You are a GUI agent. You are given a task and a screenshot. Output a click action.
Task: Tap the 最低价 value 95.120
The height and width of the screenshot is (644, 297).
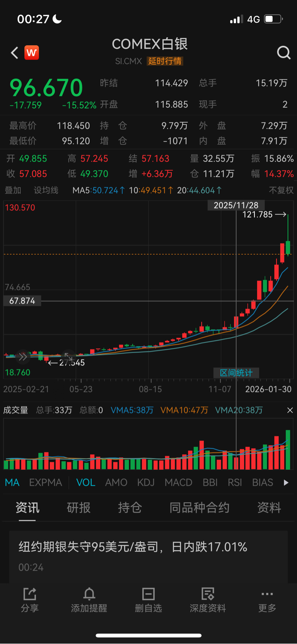coord(76,141)
